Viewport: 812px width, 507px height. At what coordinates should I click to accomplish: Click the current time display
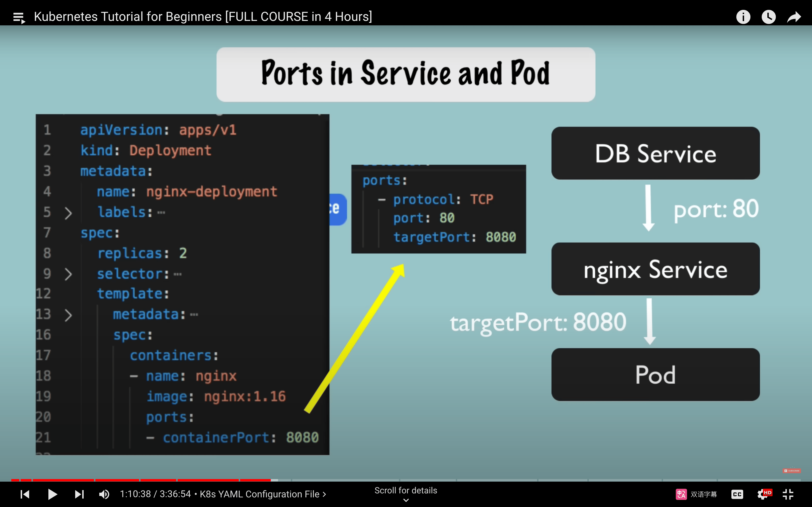135,494
